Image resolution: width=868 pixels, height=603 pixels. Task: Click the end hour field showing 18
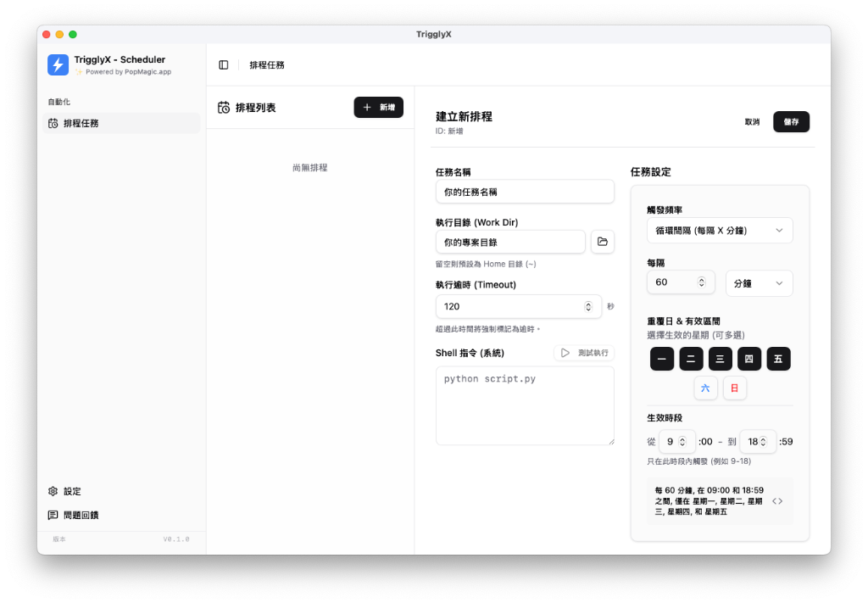pos(758,441)
